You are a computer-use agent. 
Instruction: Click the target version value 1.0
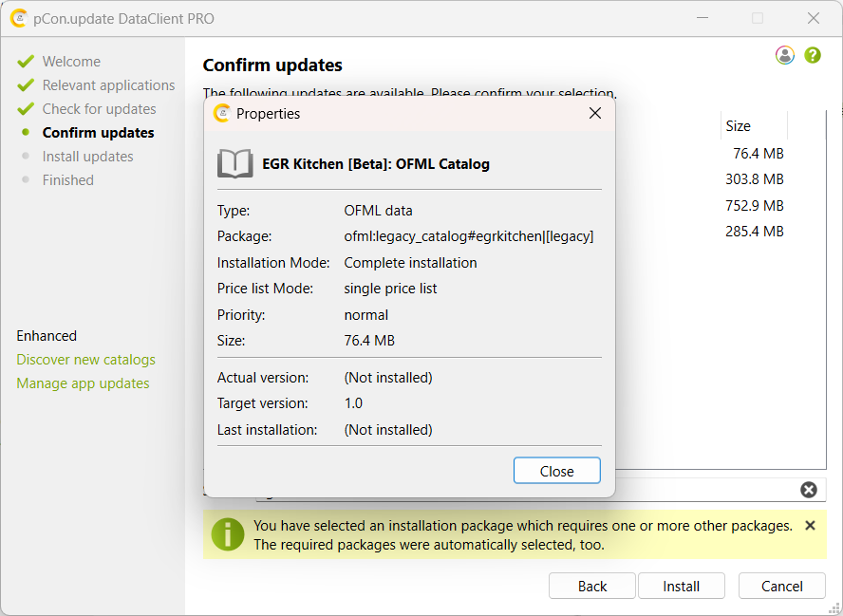click(x=353, y=403)
